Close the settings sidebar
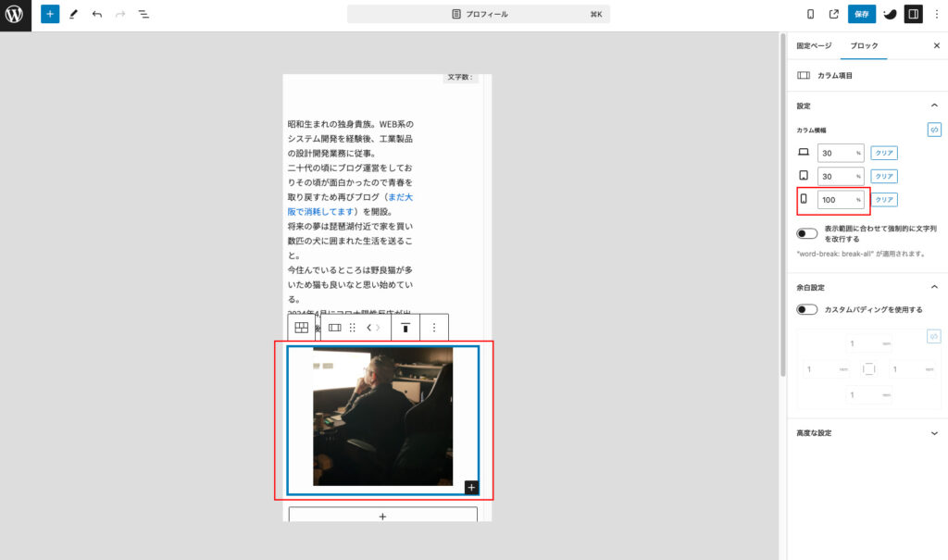948x560 pixels. 937,46
